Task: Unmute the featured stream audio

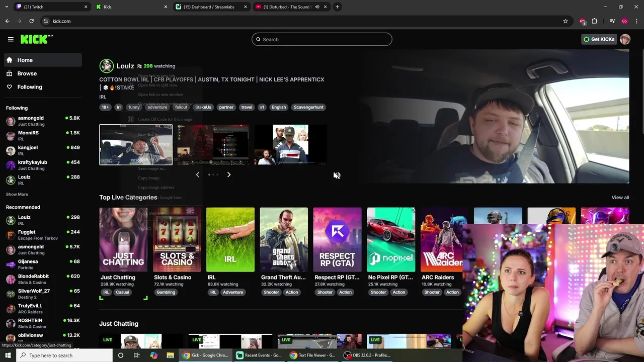Action: coord(337,175)
